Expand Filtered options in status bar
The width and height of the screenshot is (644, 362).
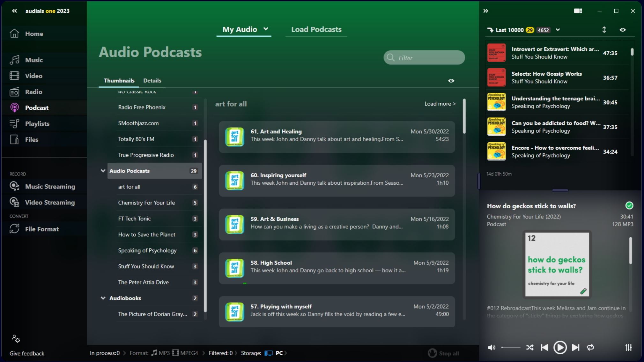(x=236, y=353)
